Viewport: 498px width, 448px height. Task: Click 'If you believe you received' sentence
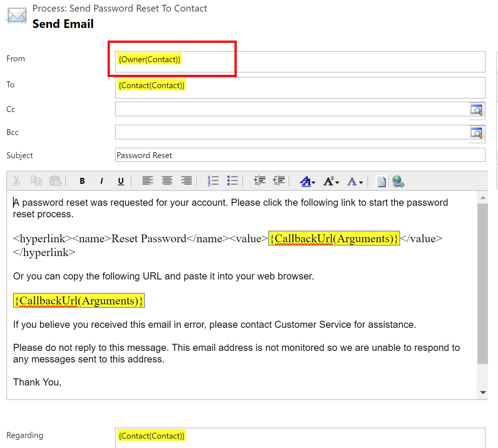click(x=214, y=324)
